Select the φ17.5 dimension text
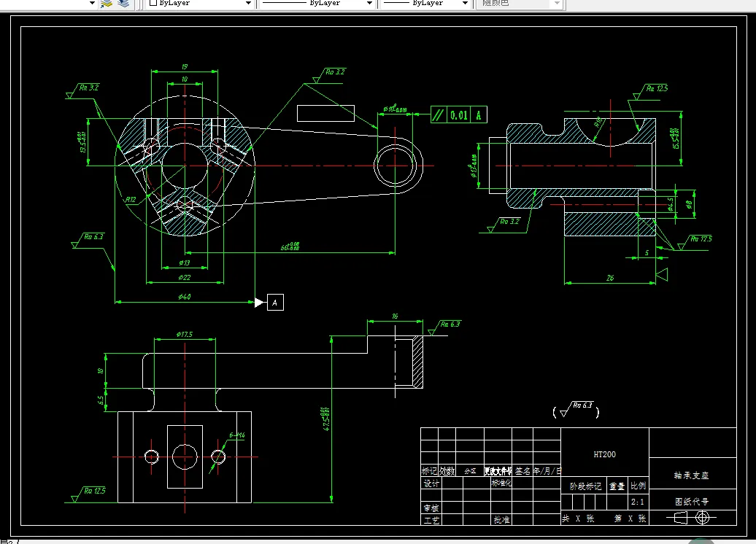 pos(184,334)
